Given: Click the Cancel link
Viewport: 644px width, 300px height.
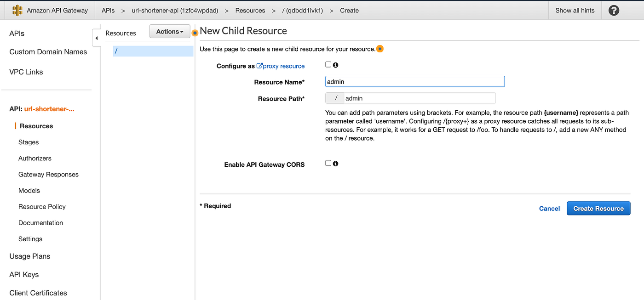Looking at the screenshot, I should (x=549, y=209).
